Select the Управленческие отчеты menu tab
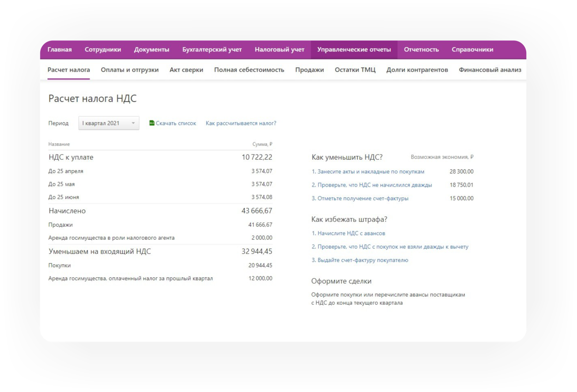 pyautogui.click(x=354, y=49)
